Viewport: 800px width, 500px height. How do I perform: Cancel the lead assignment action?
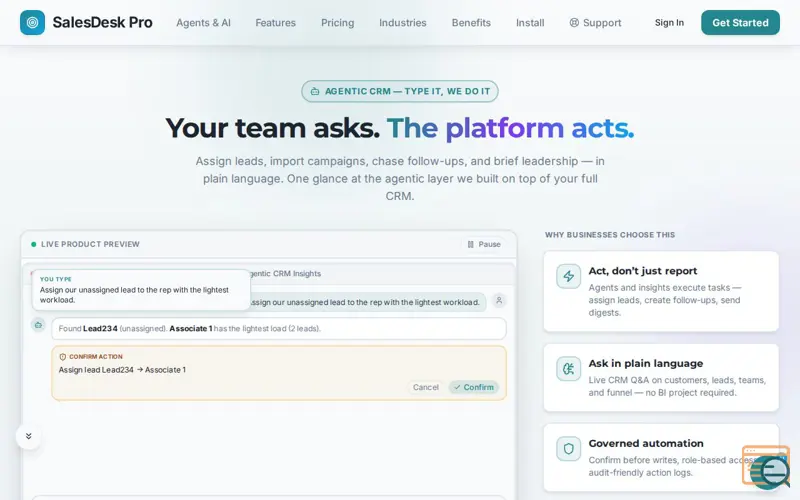click(426, 387)
